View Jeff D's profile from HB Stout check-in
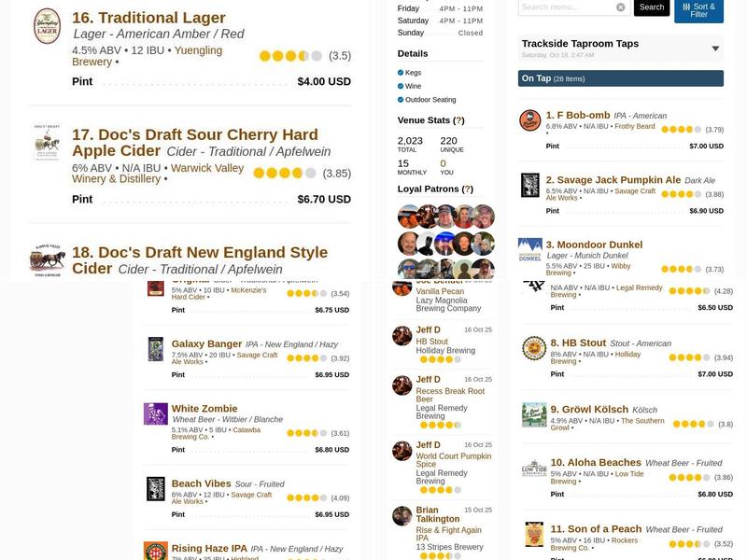Image resolution: width=747 pixels, height=560 pixels. (x=428, y=330)
